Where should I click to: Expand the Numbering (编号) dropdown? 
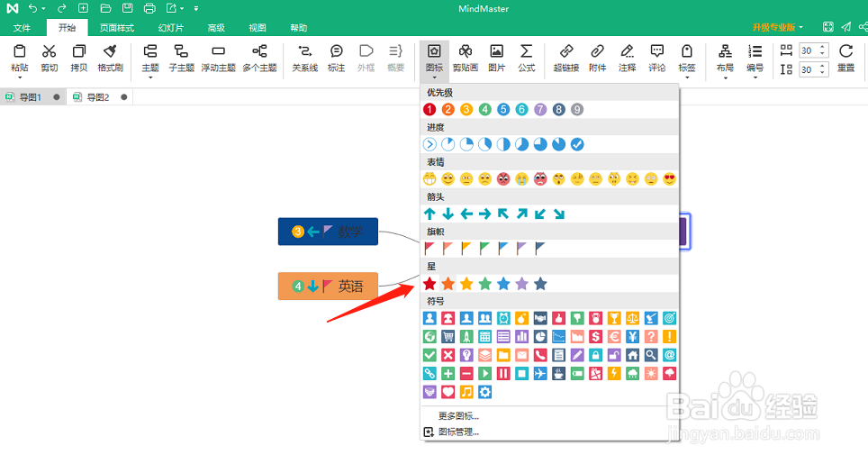[755, 77]
